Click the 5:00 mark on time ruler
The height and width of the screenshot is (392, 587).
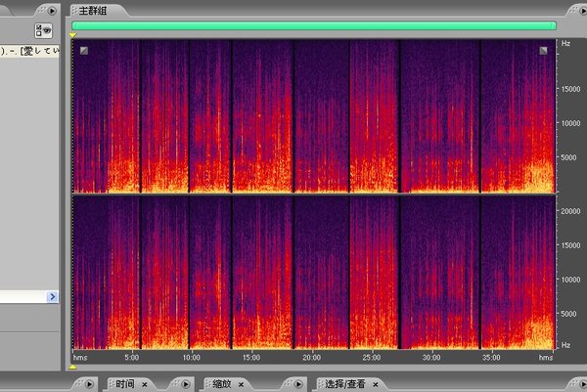[132, 358]
